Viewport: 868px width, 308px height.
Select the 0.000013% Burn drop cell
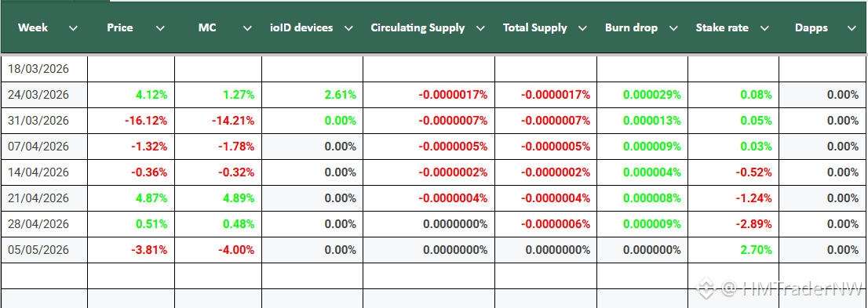pyautogui.click(x=642, y=121)
